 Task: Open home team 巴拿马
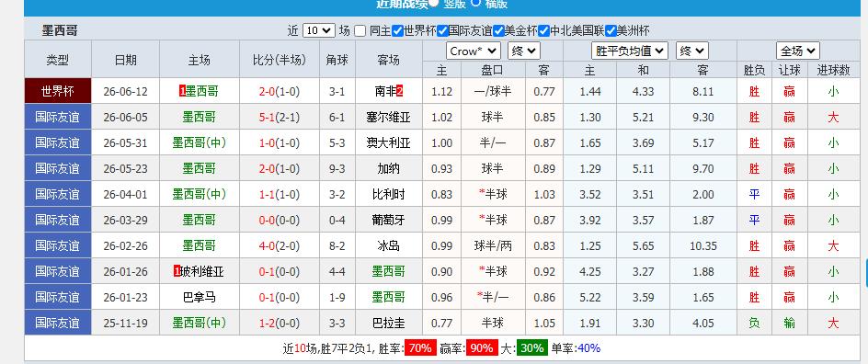pyautogui.click(x=200, y=297)
